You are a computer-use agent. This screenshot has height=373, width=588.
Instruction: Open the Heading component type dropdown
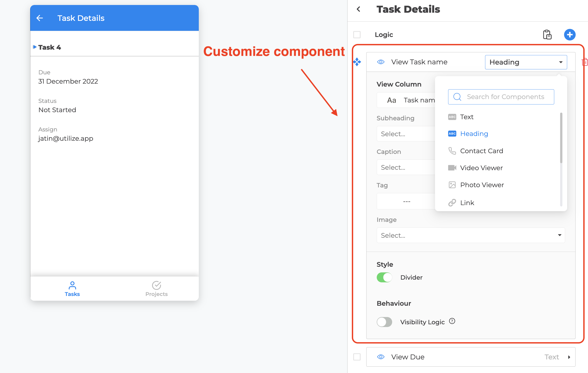point(526,62)
